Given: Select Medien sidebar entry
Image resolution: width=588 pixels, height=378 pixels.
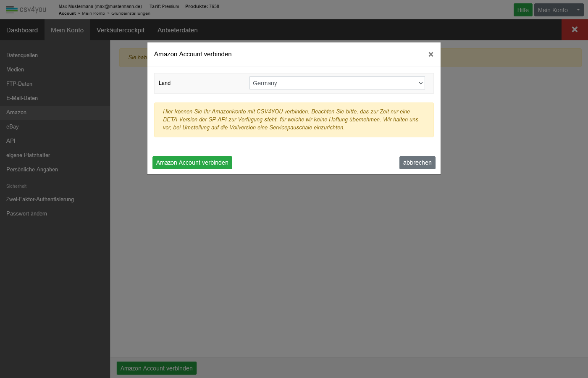Looking at the screenshot, I should [x=15, y=70].
